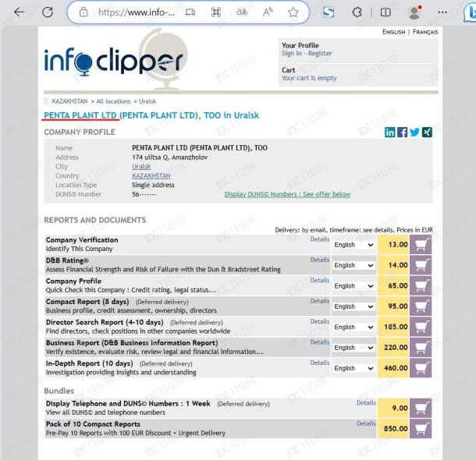Click the padlock site info icon
The height and width of the screenshot is (460, 476).
coord(83,12)
